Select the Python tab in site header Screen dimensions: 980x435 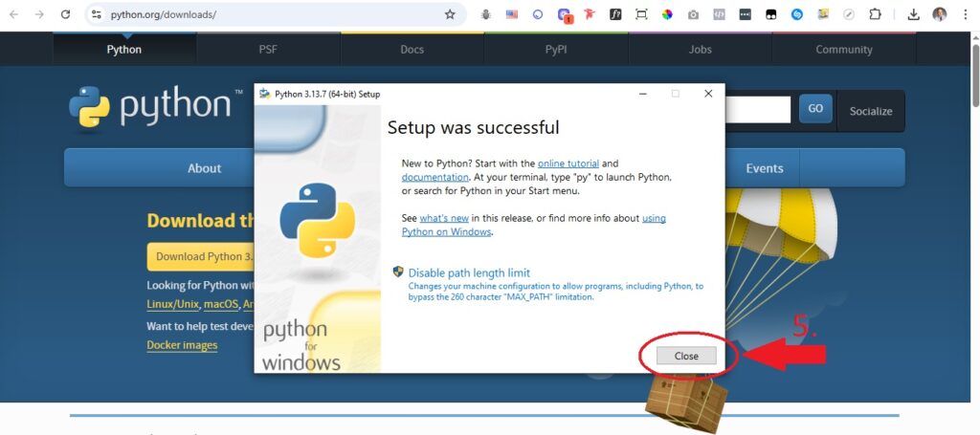click(124, 50)
